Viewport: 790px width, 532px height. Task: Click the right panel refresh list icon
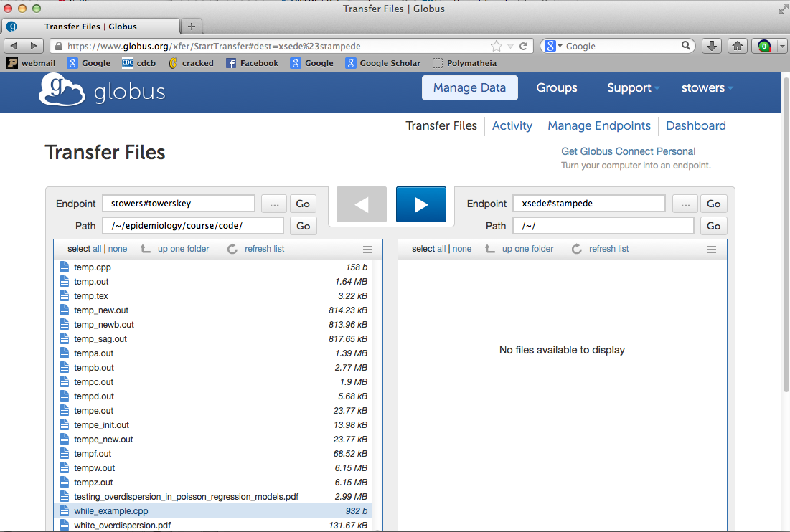click(577, 249)
